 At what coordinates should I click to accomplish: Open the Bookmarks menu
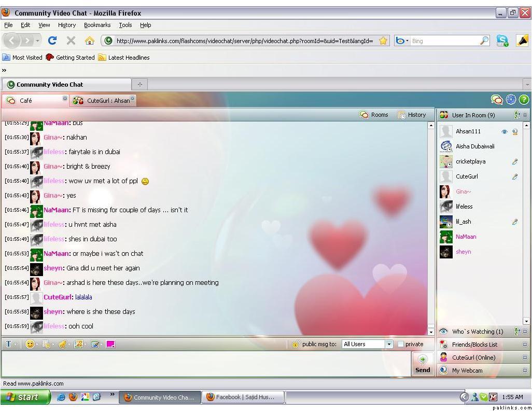click(97, 25)
